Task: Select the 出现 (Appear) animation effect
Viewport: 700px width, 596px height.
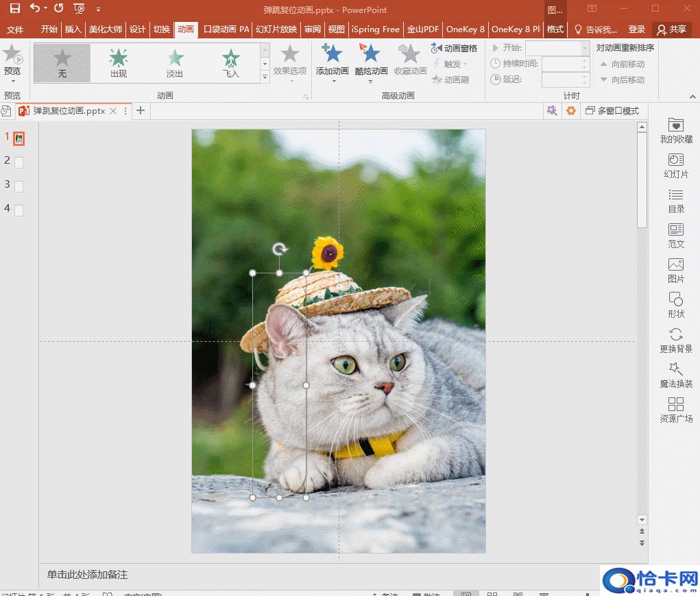Action: [119, 63]
